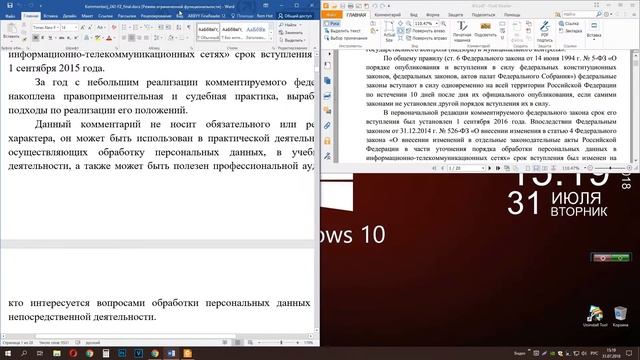This screenshot has height=360, width=640.
Task: Click Actual Size in Foxit ribbon
Action: (x=389, y=32)
